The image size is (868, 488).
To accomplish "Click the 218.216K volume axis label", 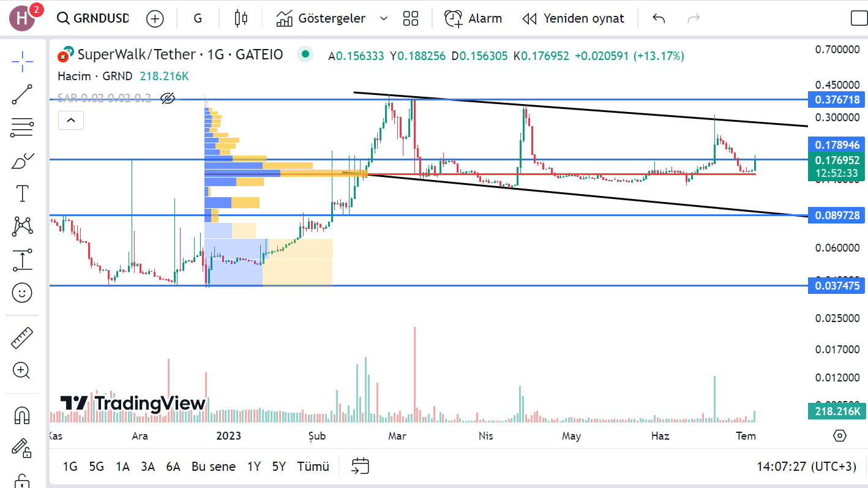I will pos(837,411).
